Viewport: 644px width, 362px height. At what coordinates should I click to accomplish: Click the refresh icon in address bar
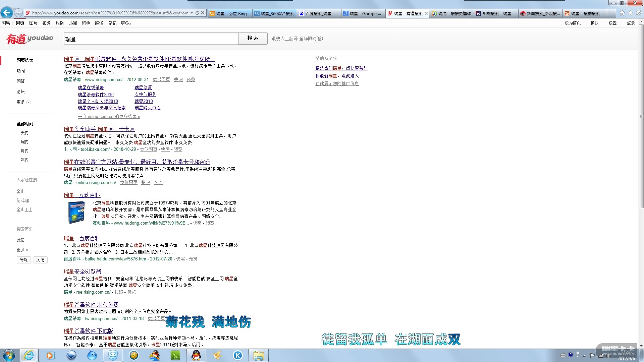(197, 13)
